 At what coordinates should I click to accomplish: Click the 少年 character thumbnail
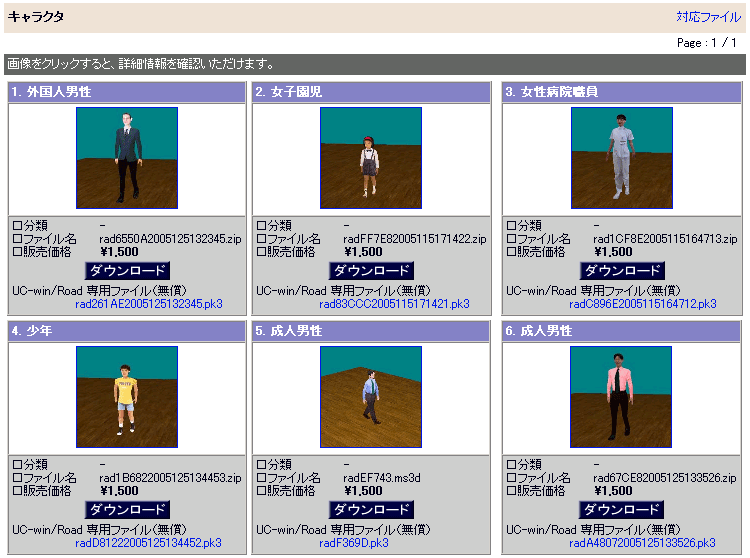coord(127,397)
